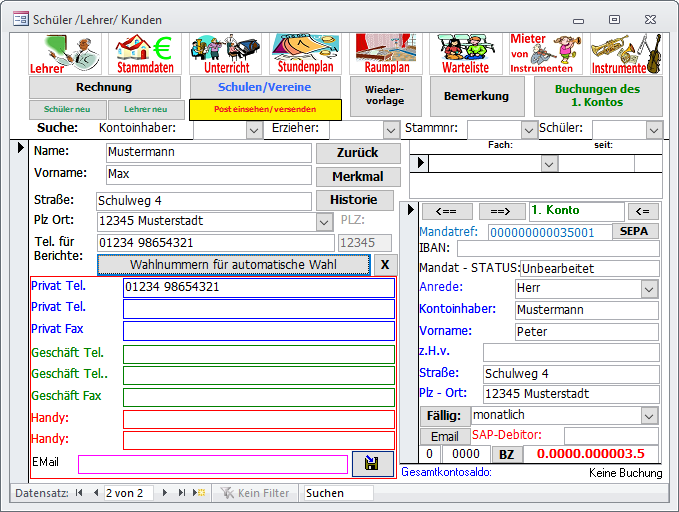Screen dimensions: 679x512
Task: Go to next record in navigator
Action: point(165,493)
